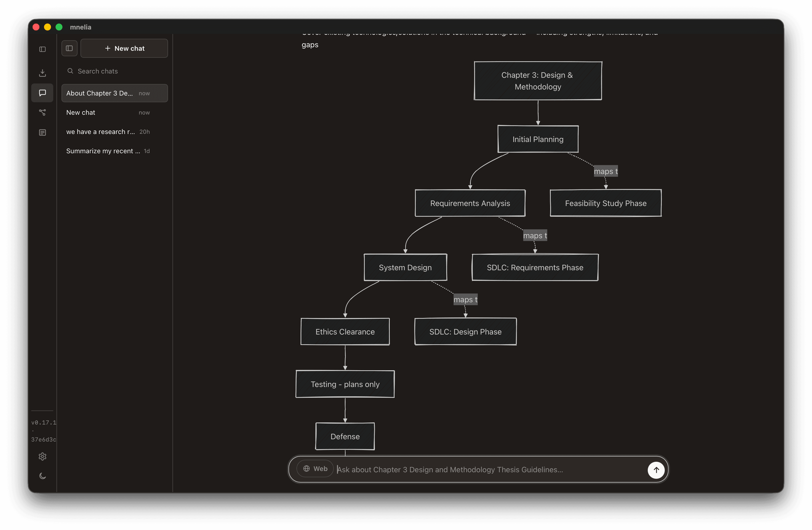
Task: Toggle dark mode moon icon
Action: pyautogui.click(x=42, y=476)
